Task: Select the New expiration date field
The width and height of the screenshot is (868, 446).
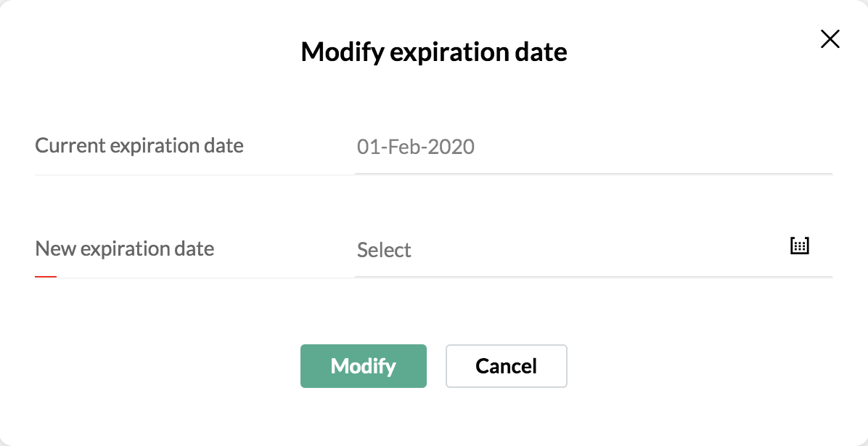Action: (x=594, y=249)
